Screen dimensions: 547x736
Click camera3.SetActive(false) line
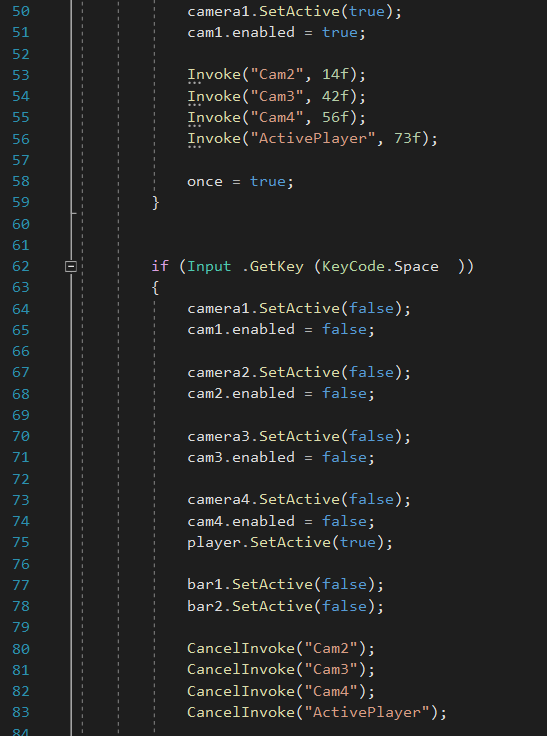tap(299, 437)
